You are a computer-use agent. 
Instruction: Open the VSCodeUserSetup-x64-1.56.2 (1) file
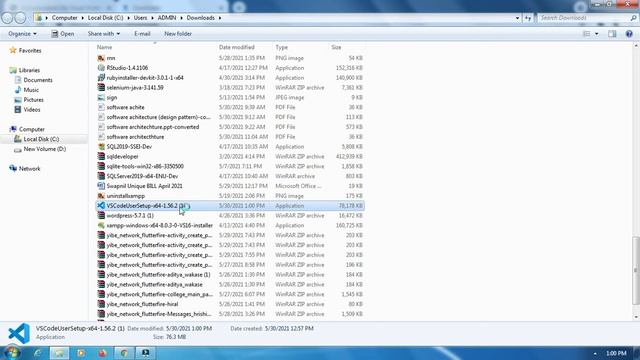pos(230,206)
